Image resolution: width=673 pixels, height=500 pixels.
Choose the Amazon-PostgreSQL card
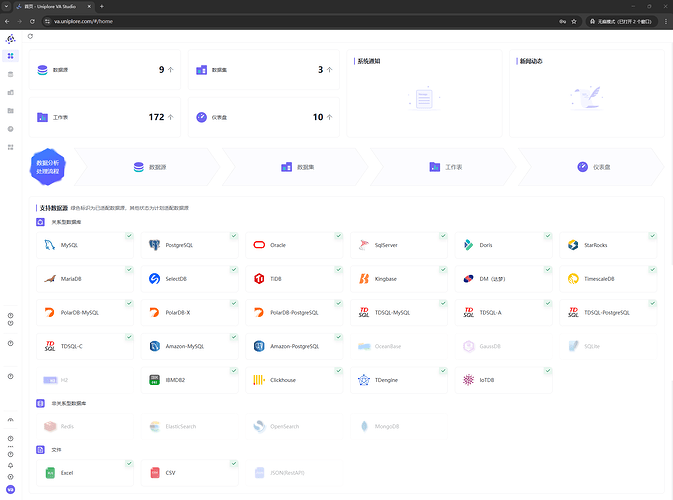pos(294,346)
